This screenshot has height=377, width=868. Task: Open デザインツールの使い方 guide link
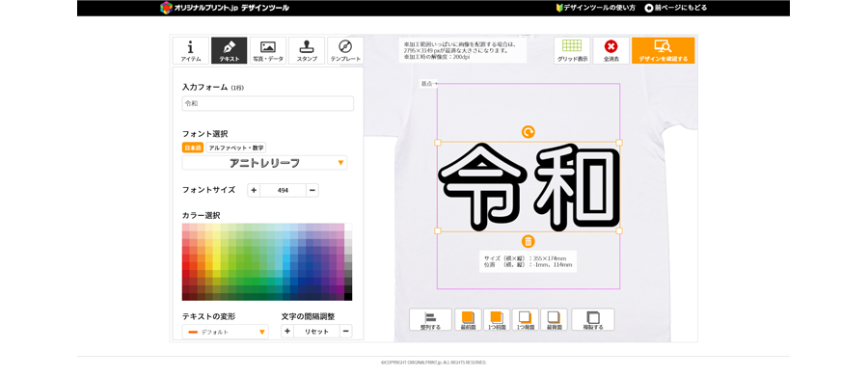pyautogui.click(x=596, y=8)
